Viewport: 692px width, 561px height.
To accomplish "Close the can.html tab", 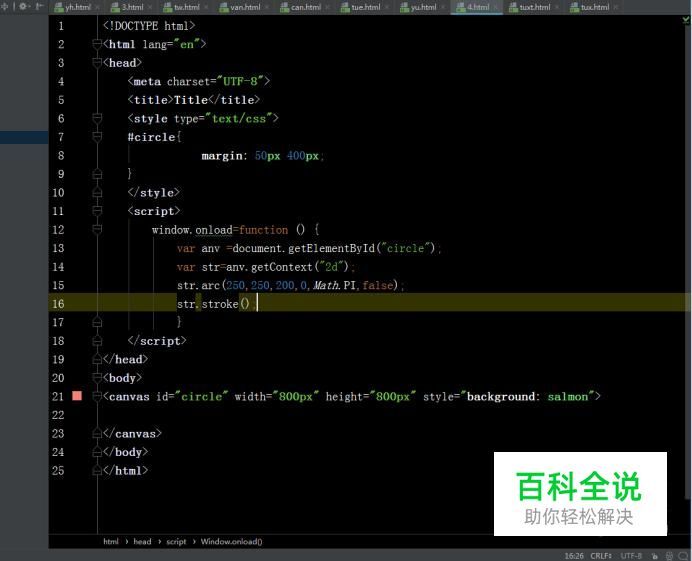I will click(x=327, y=7).
